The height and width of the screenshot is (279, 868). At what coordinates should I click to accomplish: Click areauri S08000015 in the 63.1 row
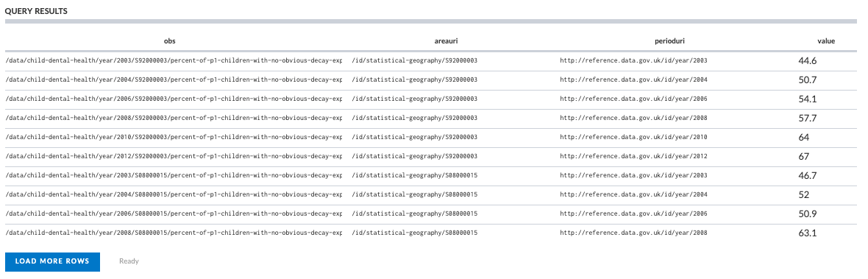click(x=415, y=233)
